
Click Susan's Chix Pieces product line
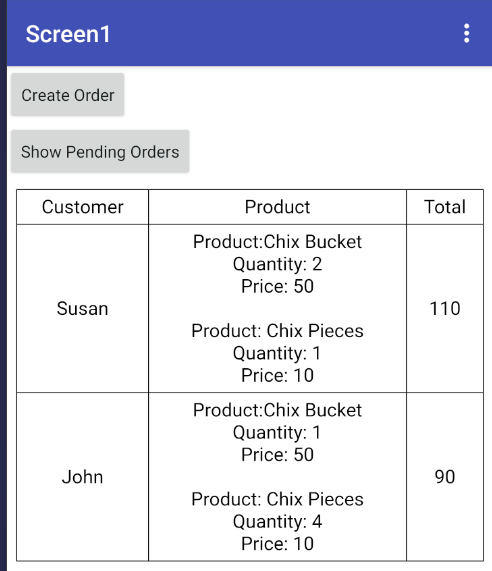[278, 331]
